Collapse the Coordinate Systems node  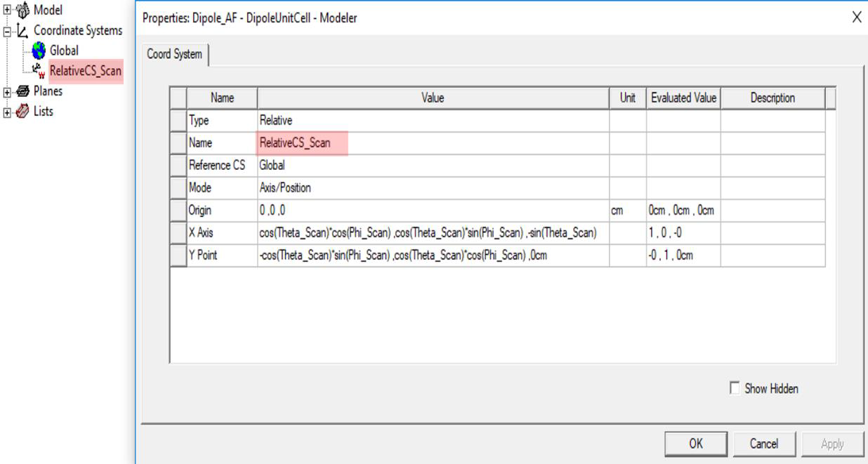point(6,31)
